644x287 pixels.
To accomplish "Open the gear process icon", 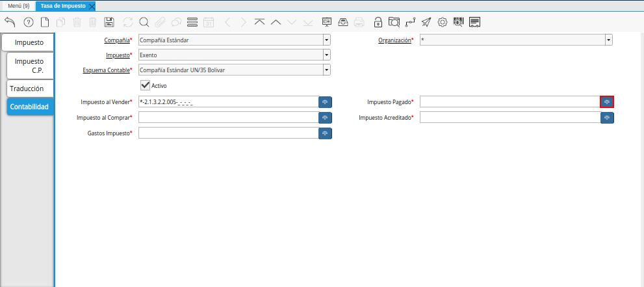I will (x=443, y=22).
